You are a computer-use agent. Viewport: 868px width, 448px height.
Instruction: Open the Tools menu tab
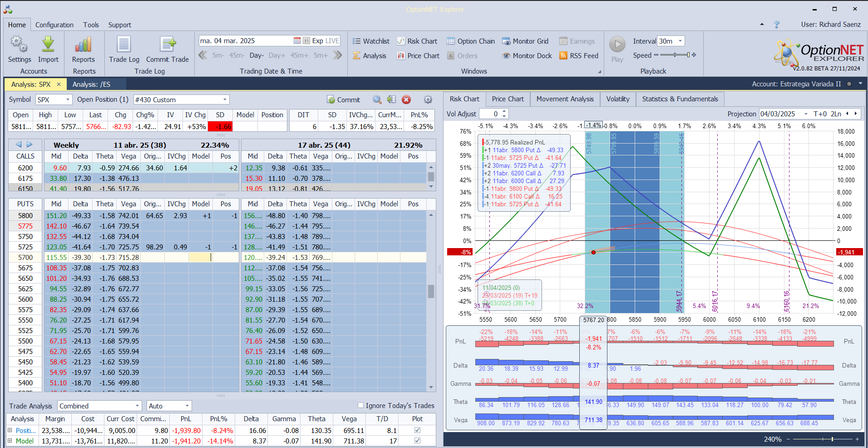(x=91, y=25)
